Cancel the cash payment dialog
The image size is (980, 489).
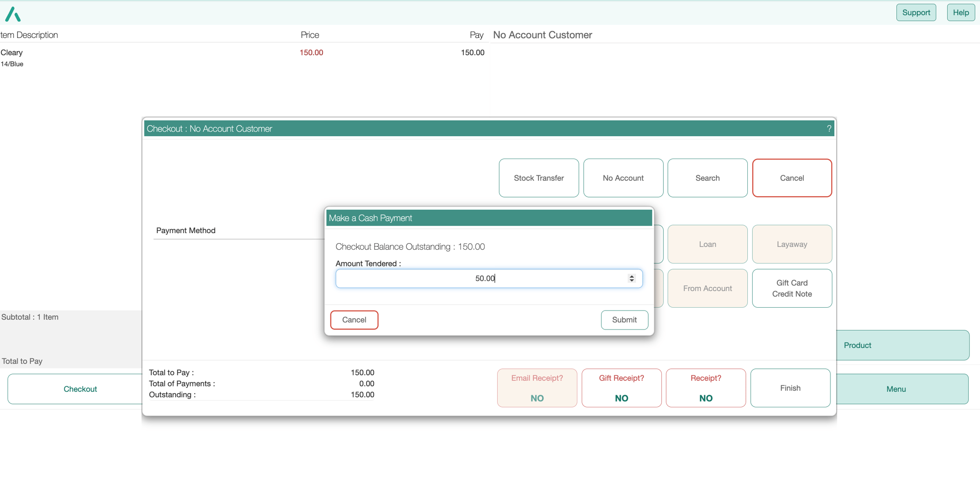point(354,320)
